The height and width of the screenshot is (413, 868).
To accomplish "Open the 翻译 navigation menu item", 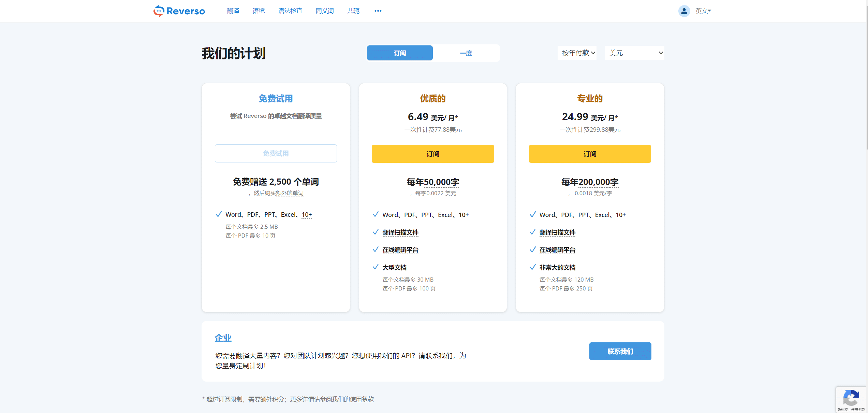I will tap(233, 11).
